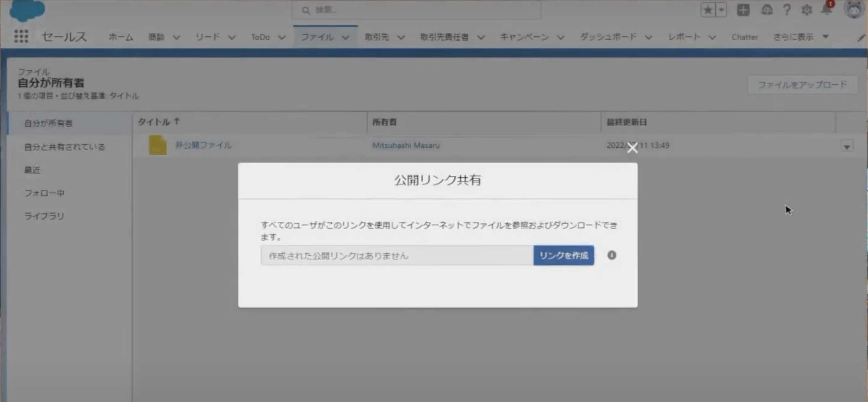Screen dimensions: 868x402
Task: Go to the リード tab
Action: pos(208,37)
